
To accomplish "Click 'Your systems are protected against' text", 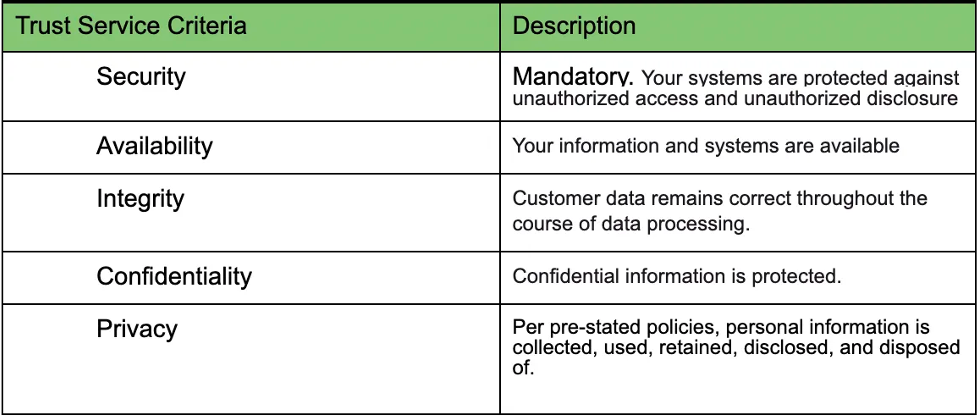I will [800, 78].
